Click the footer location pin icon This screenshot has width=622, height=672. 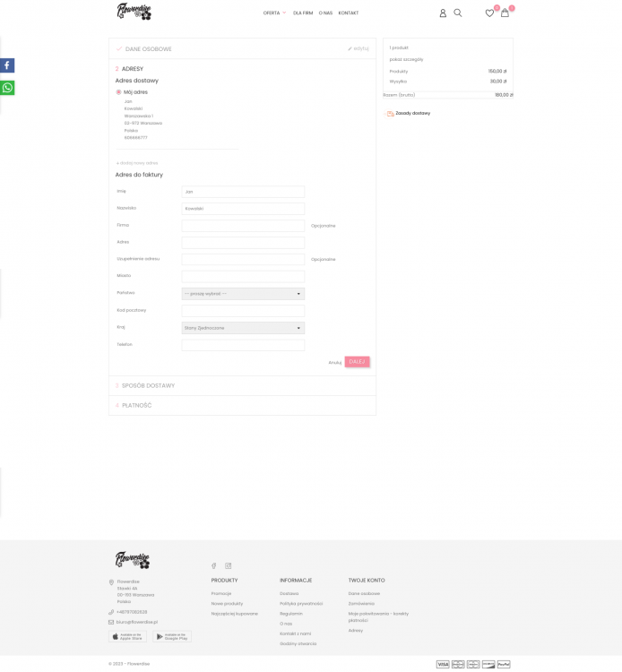coord(111,582)
